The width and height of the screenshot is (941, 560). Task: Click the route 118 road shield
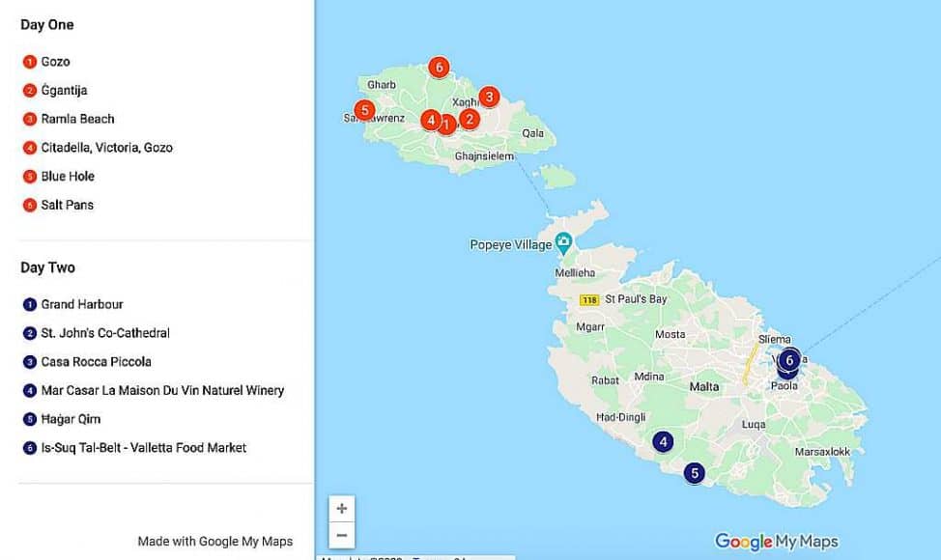click(x=589, y=300)
